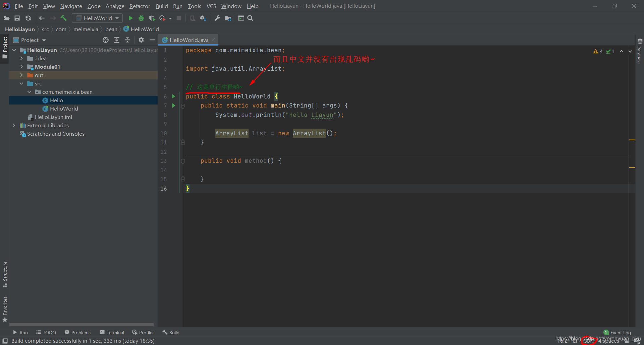Go to previous highlighted error arrow
This screenshot has width=644, height=345.
(622, 51)
